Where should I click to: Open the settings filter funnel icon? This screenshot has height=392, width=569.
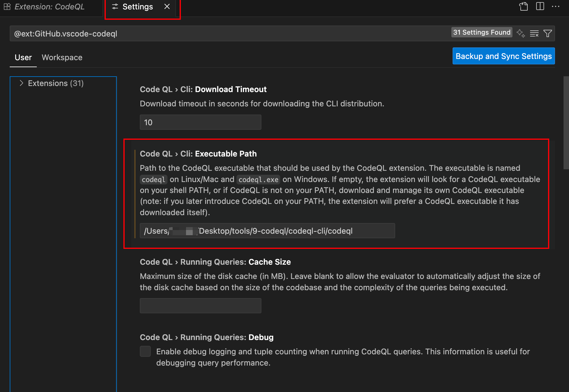click(x=547, y=33)
